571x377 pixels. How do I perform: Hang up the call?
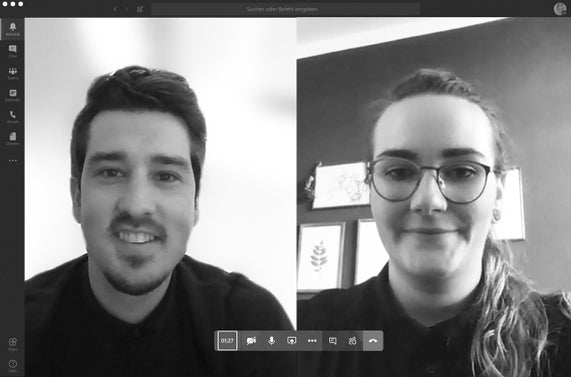click(x=373, y=341)
